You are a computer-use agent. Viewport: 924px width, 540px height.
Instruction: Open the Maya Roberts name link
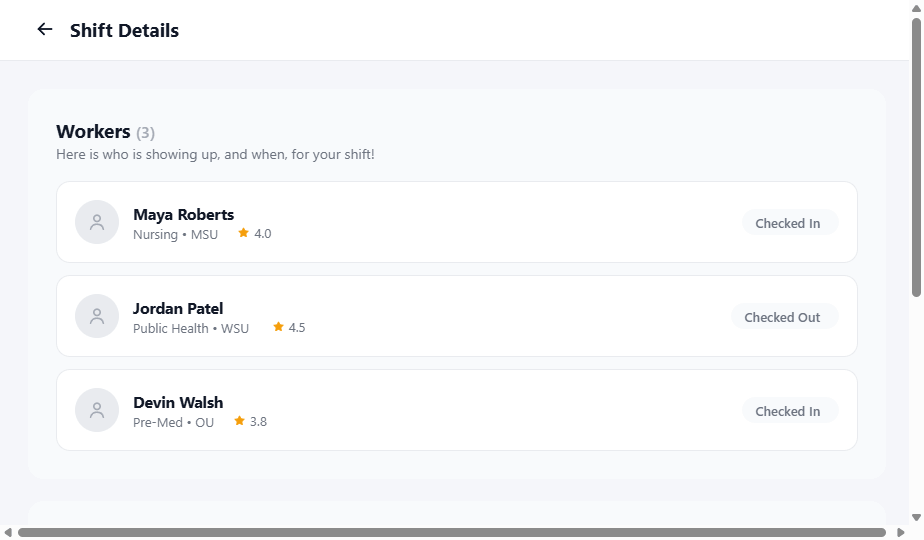click(x=183, y=215)
